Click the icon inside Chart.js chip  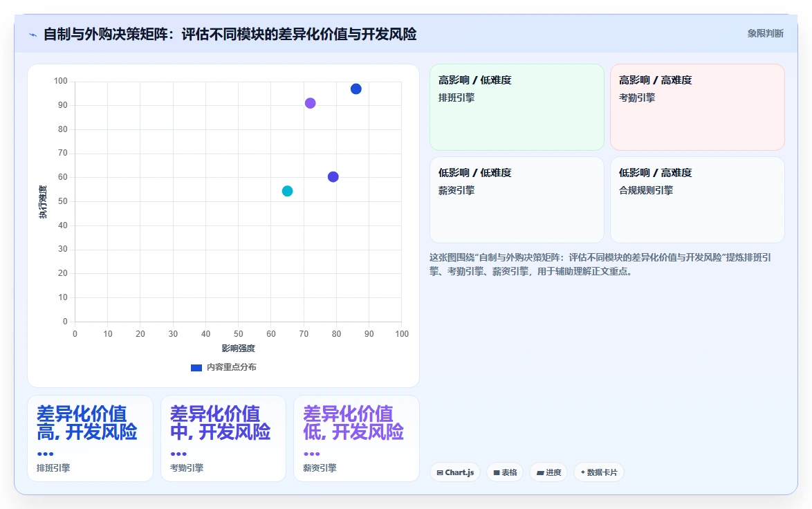click(x=440, y=473)
